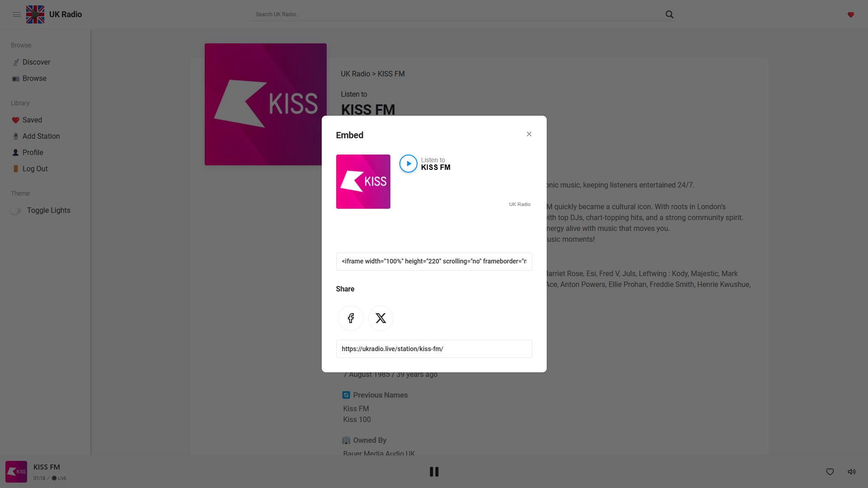Viewport: 868px width, 488px height.
Task: Click Log Out in the sidebar
Action: pos(35,169)
